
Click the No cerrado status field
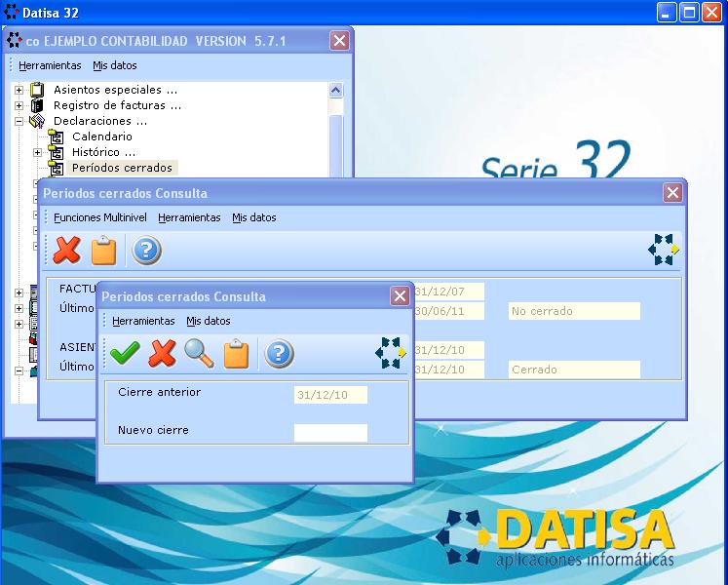coord(574,311)
